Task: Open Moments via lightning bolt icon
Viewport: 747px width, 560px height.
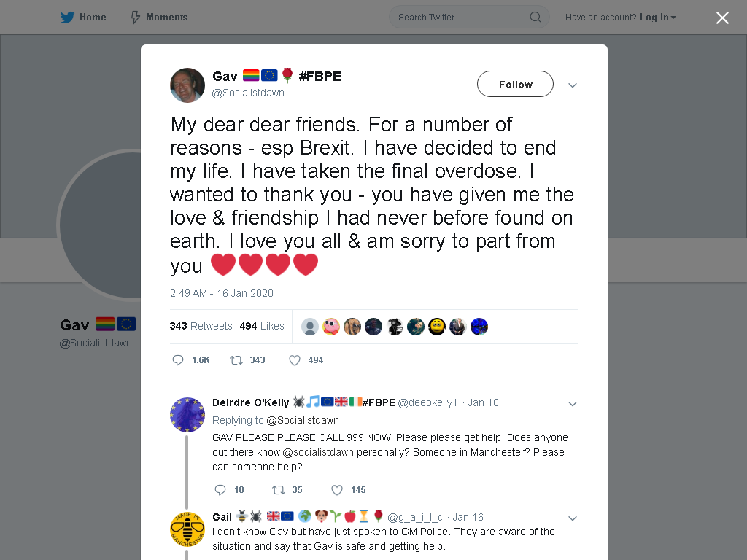Action: point(135,17)
